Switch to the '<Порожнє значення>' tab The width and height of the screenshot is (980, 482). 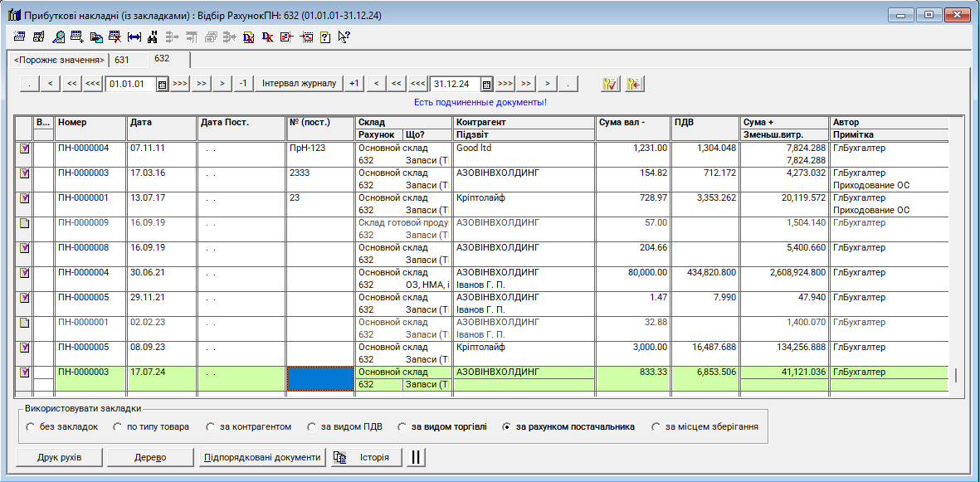coord(59,60)
